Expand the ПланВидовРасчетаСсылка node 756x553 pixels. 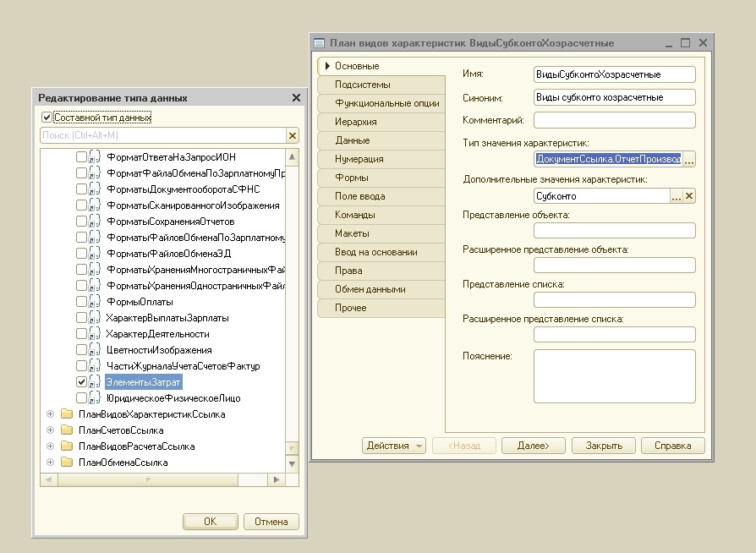[50, 446]
